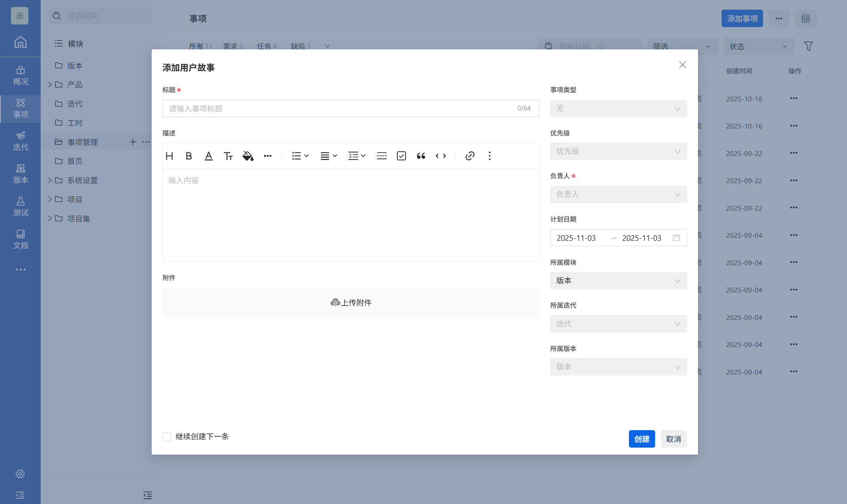Open vertical more options in editor toolbar
Image resolution: width=847 pixels, height=504 pixels.
point(489,156)
